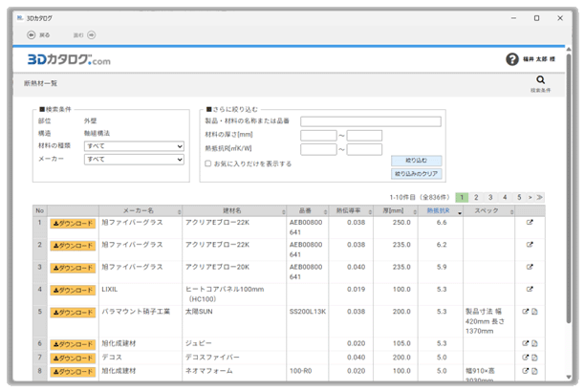The height and width of the screenshot is (392, 585).
Task: Download LIXIL ヒートコアパネル100mm
Action: tap(73, 291)
